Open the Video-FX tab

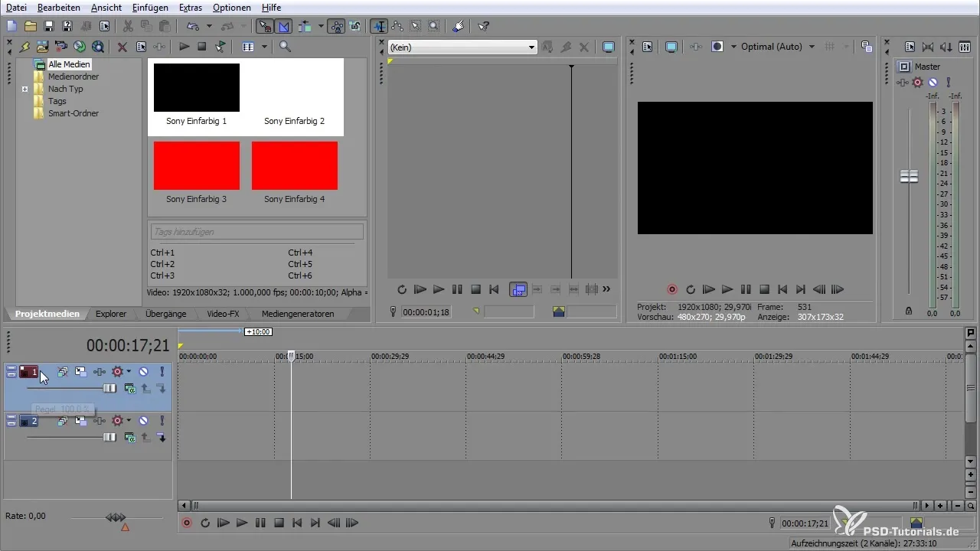(x=223, y=314)
